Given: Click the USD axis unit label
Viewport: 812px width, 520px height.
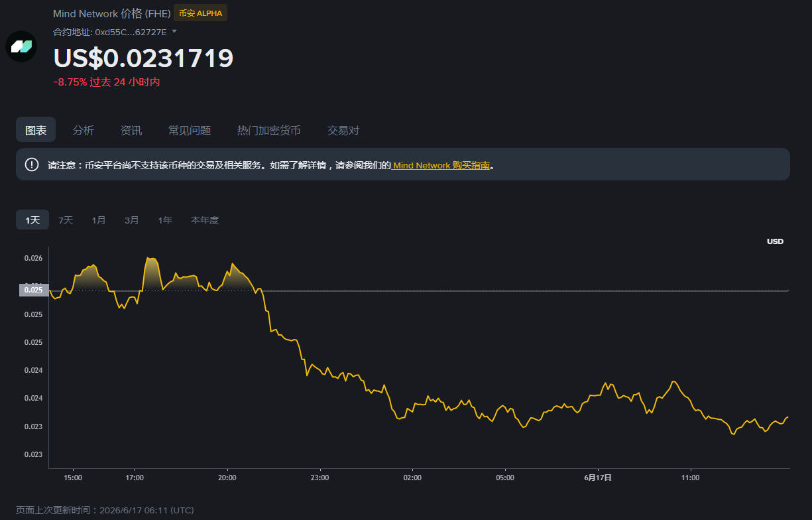Looking at the screenshot, I should coord(775,241).
